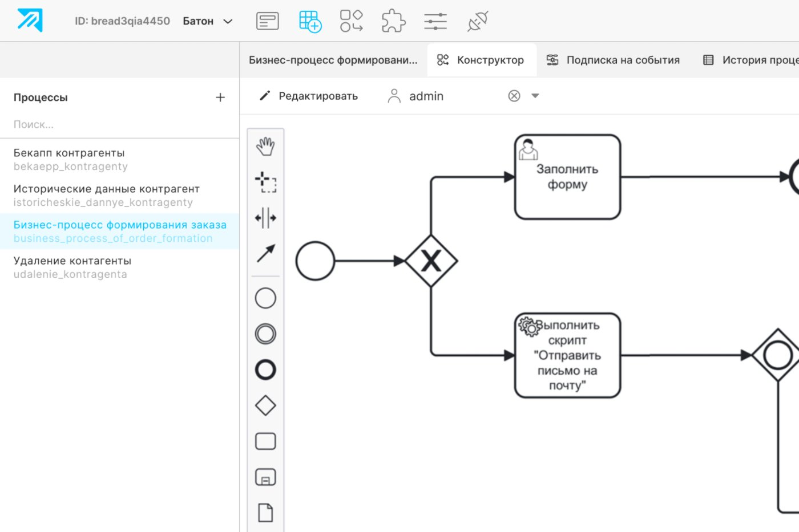799x532 pixels.
Task: Focus the Поиск search field
Action: click(x=114, y=124)
